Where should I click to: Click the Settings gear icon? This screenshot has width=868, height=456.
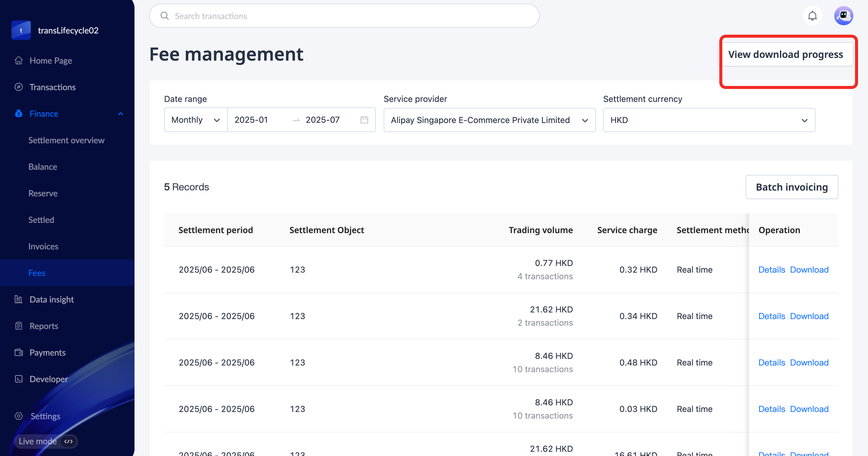coord(19,416)
